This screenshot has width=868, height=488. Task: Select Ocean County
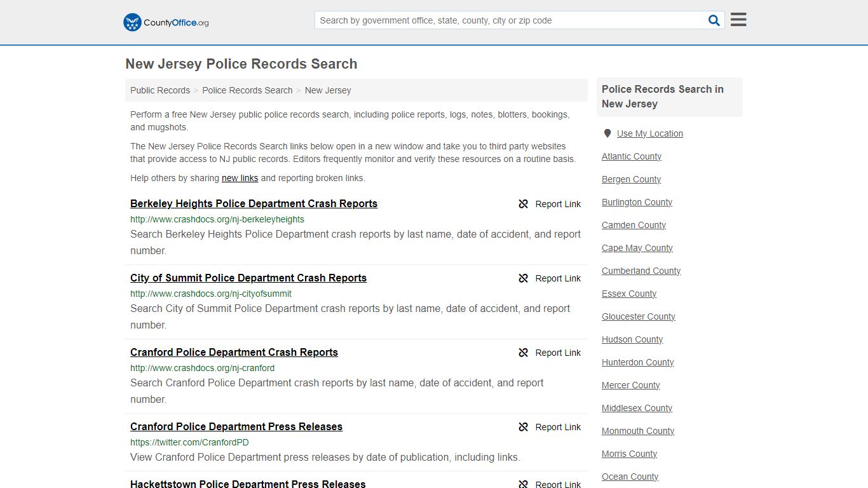click(x=630, y=477)
